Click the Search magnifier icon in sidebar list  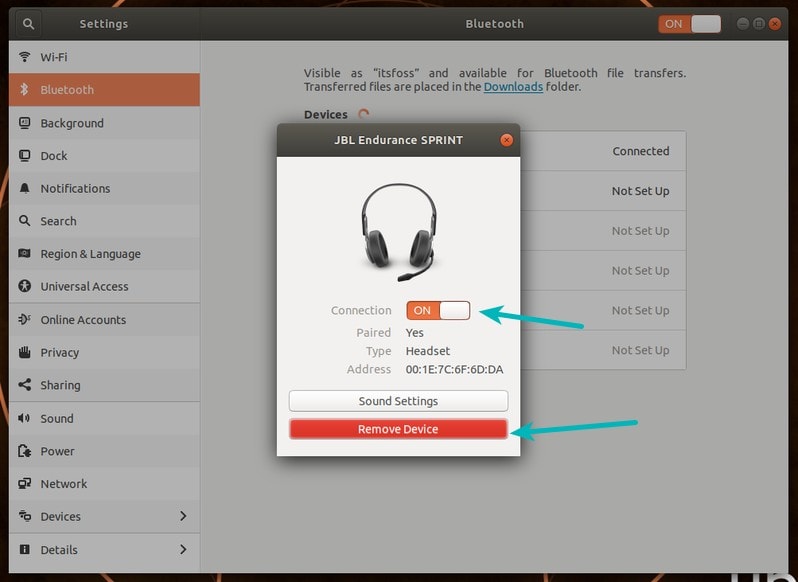(x=24, y=221)
